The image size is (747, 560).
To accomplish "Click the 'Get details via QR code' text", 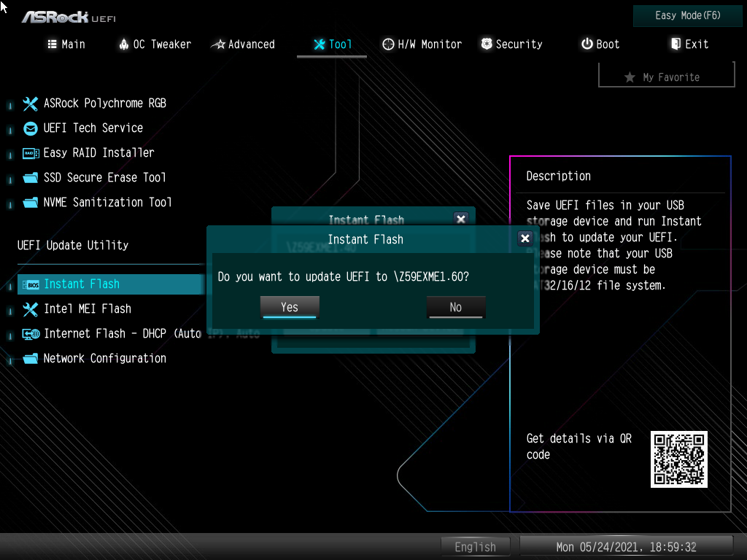I will (x=578, y=446).
